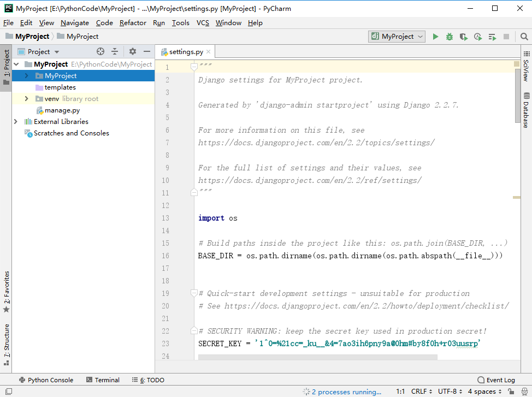Open the concurrency diagram run icon
This screenshot has height=397, width=532.
(x=492, y=37)
